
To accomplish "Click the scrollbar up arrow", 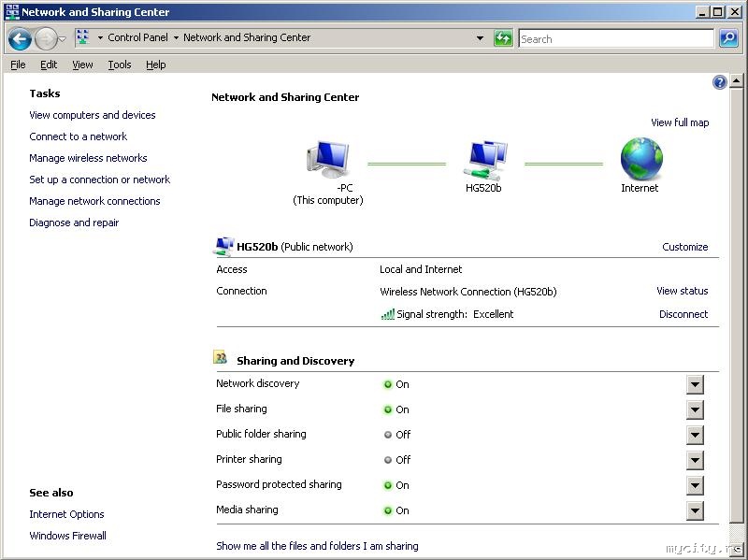I will click(x=736, y=81).
